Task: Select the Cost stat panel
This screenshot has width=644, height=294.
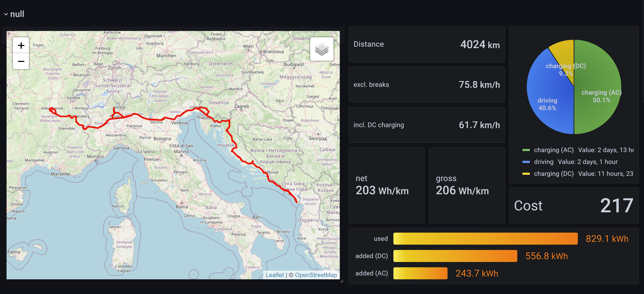Action: click(x=574, y=206)
